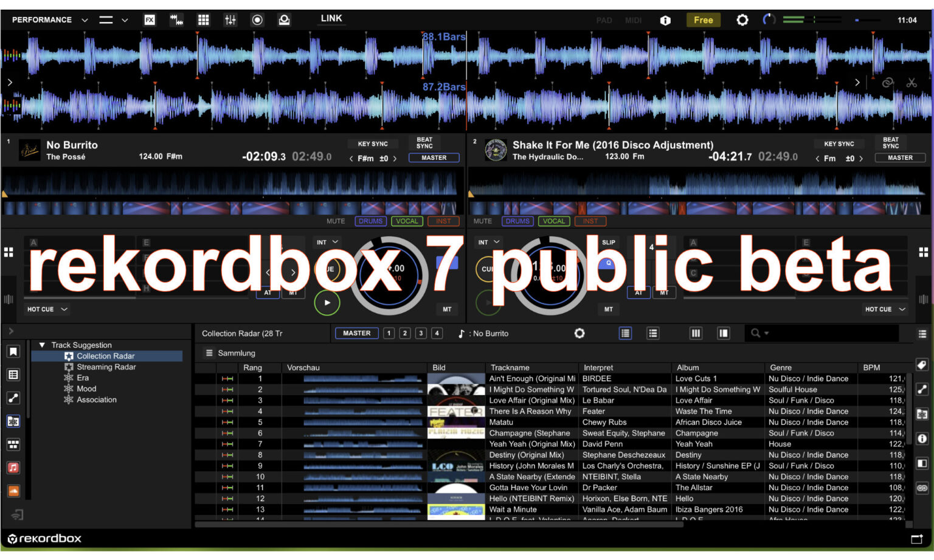Open the track info panel icon
Viewport: 934px width, 560px height.
pos(922,438)
